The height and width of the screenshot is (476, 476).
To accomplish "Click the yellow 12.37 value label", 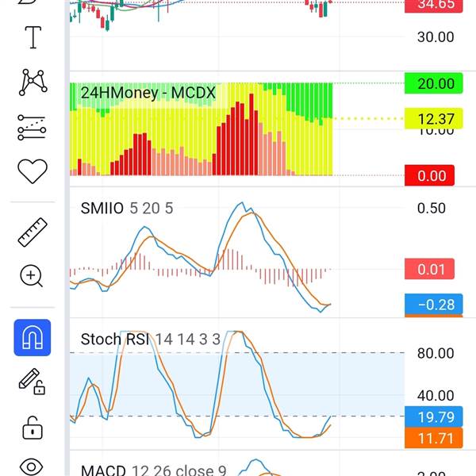I will click(x=434, y=118).
